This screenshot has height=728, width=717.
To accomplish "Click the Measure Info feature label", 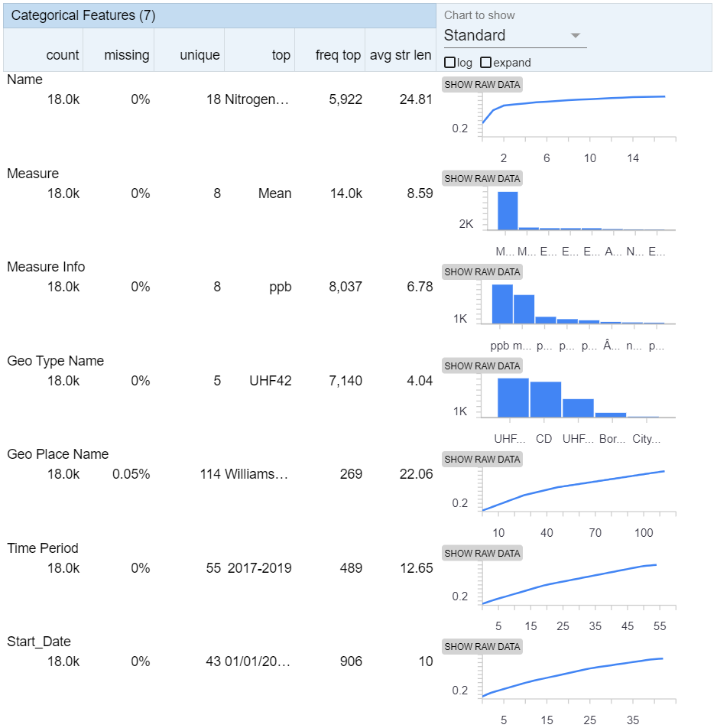I will 46,267.
